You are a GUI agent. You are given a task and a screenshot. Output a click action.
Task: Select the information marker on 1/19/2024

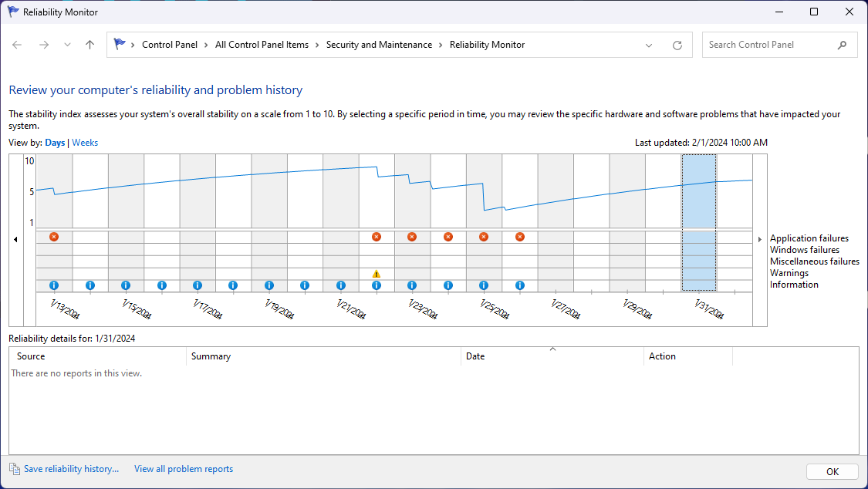coord(269,285)
